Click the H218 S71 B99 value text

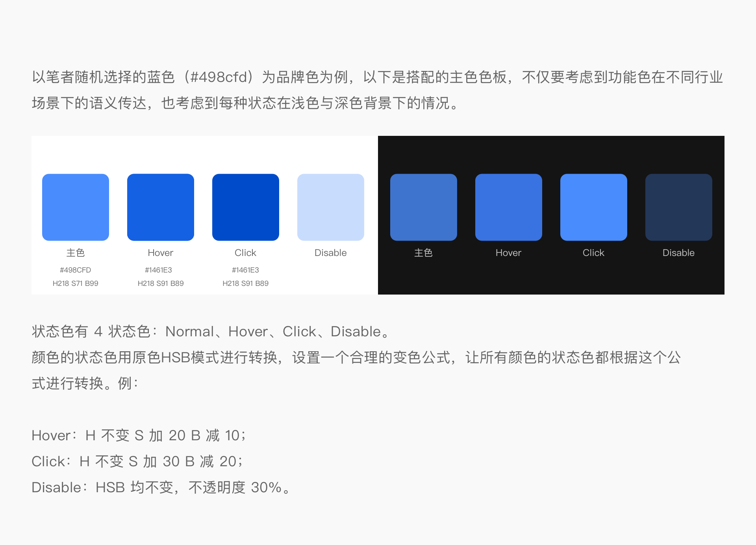click(76, 284)
